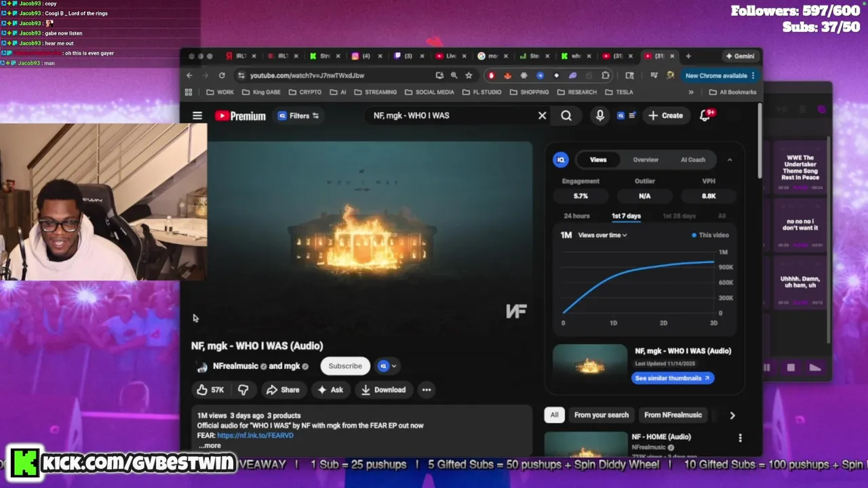
Task: Click the YouTube Premium logo
Action: coord(241,116)
